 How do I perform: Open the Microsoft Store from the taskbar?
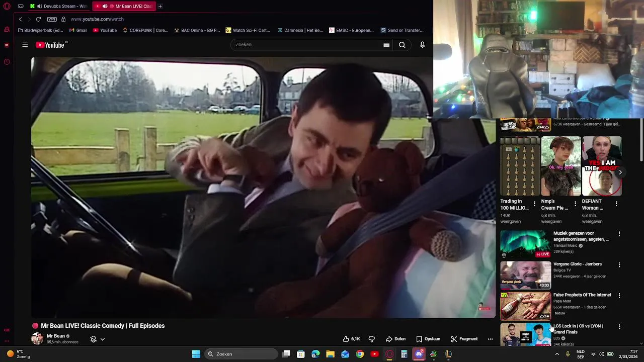pos(301,354)
